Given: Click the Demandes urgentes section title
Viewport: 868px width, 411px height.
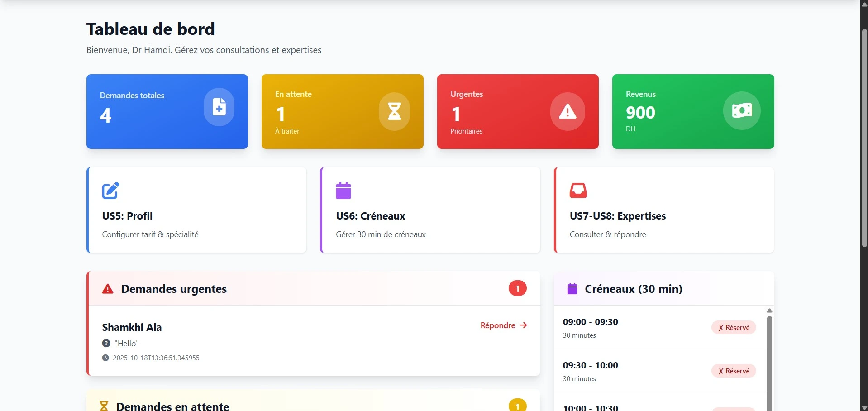Looking at the screenshot, I should coord(174,289).
